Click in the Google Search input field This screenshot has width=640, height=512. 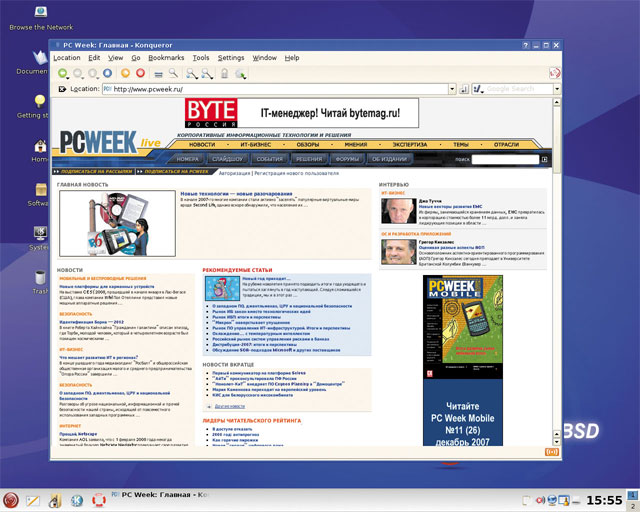point(519,89)
